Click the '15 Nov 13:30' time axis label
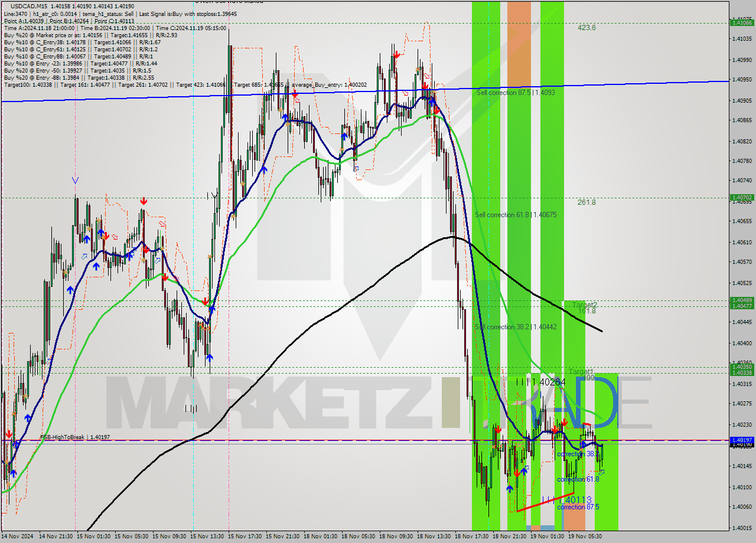Viewport: 756px width, 543px height. (207, 537)
